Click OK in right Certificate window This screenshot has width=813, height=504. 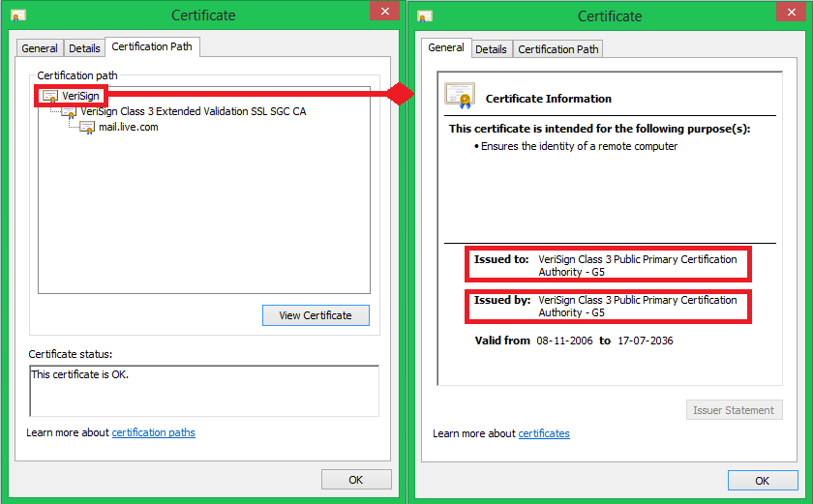[763, 481]
